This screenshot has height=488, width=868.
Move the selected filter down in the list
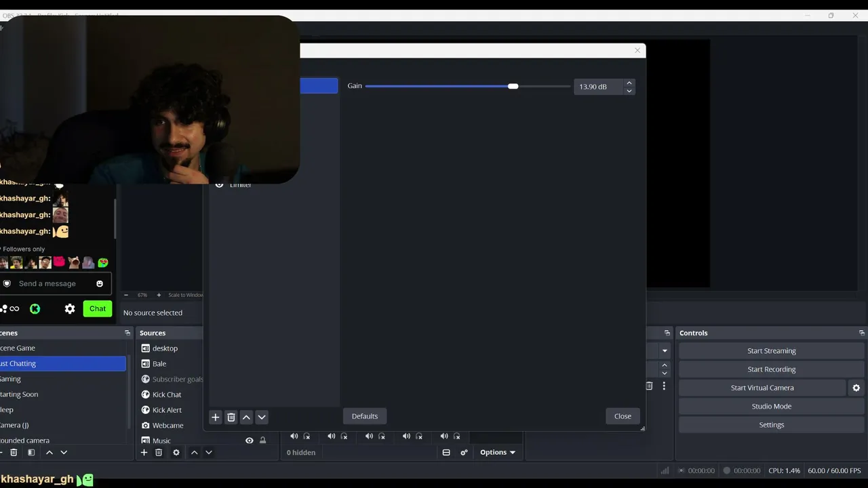coord(262,417)
